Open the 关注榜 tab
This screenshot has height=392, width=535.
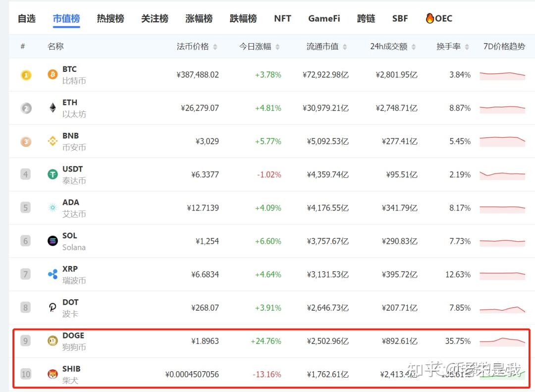155,18
